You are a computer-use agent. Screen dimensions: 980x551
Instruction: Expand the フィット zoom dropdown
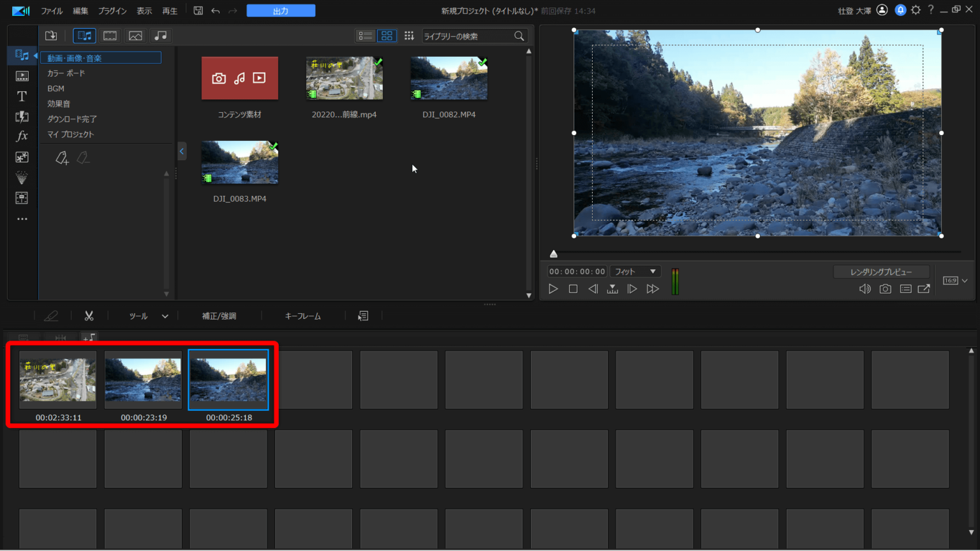635,272
